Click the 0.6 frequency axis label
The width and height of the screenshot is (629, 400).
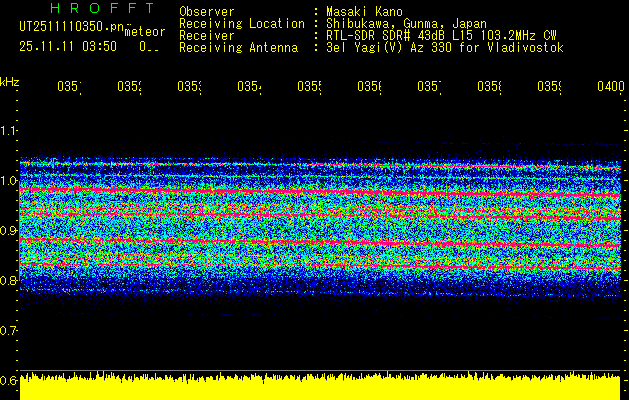point(8,381)
